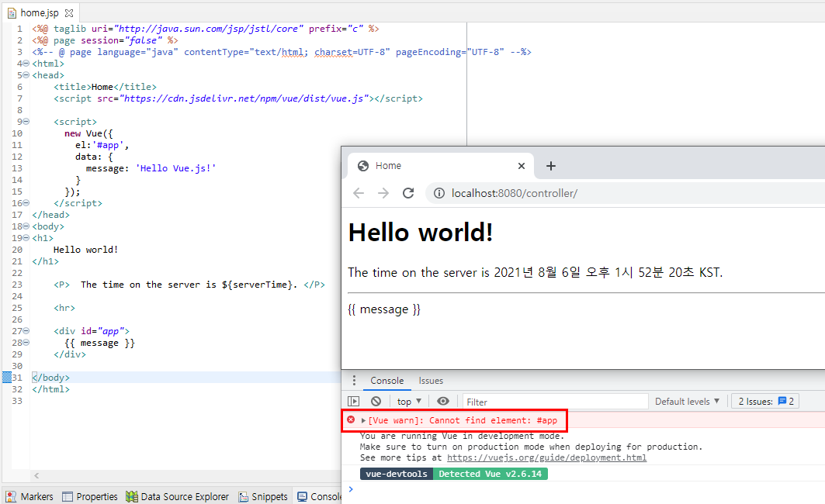
Task: Open the Default levels dropdown
Action: [687, 402]
